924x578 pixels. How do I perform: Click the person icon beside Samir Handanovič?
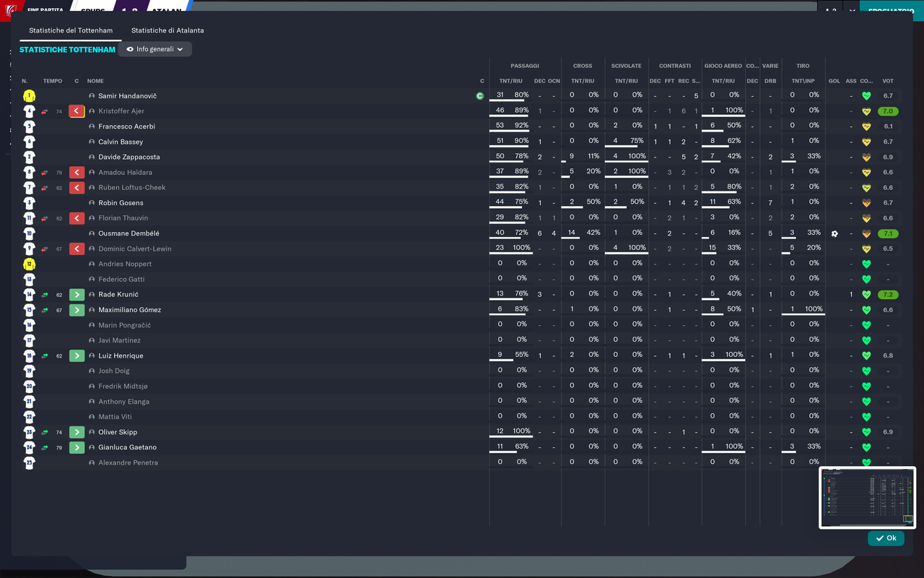pyautogui.click(x=92, y=96)
